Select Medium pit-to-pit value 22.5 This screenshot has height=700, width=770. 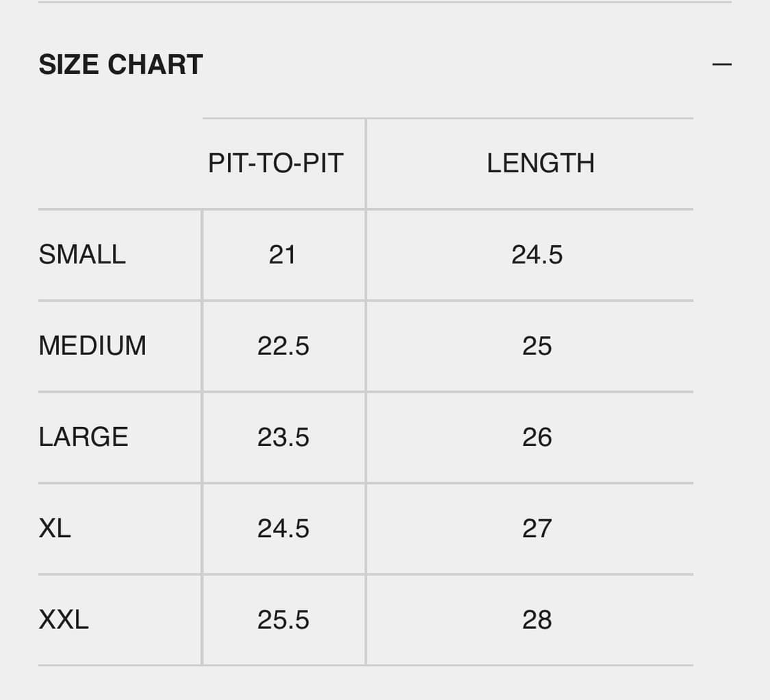pos(283,346)
